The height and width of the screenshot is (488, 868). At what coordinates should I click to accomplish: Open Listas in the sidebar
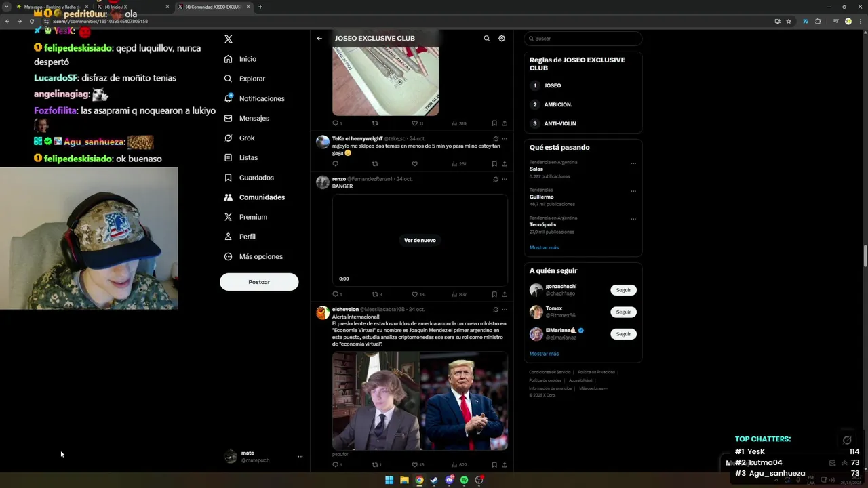point(241,157)
